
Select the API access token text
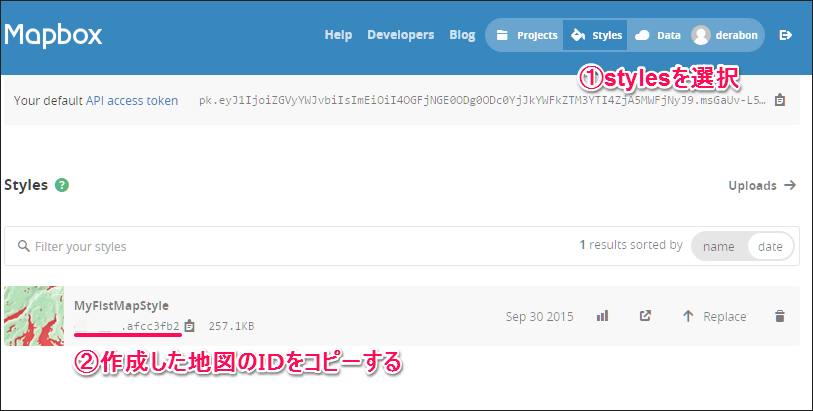[482, 101]
